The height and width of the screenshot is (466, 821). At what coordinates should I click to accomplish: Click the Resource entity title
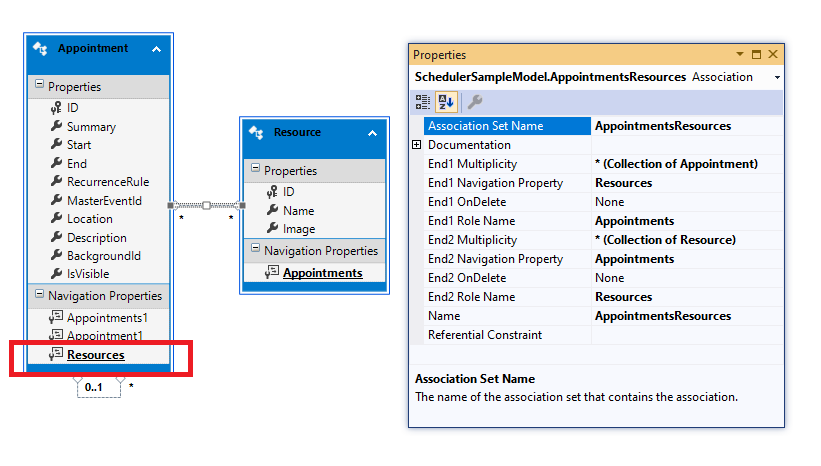coord(297,132)
